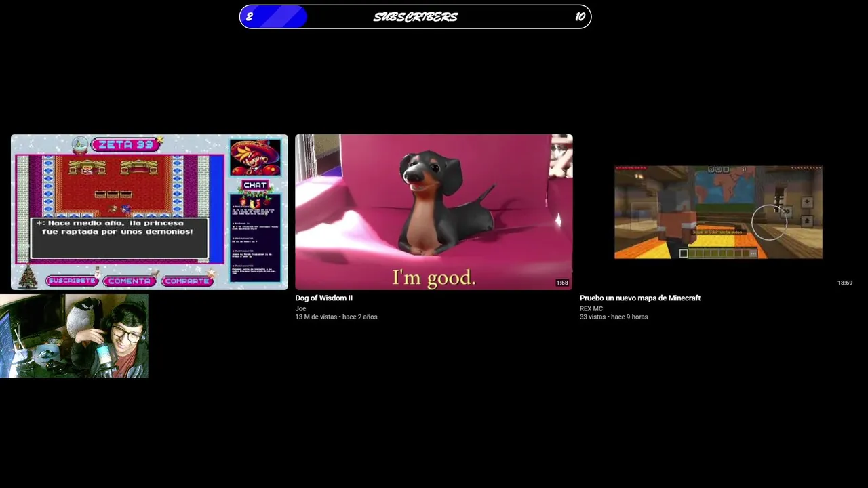Click the subscriber goal number 10

point(580,17)
